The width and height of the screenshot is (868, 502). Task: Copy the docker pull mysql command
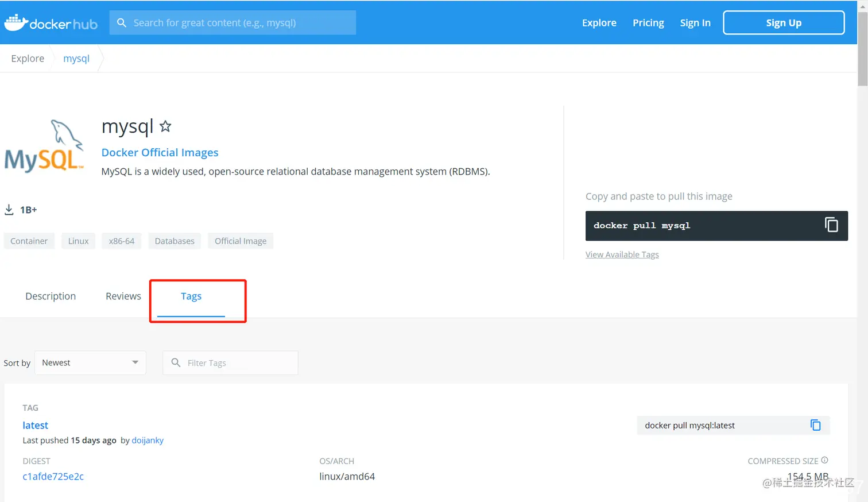pyautogui.click(x=831, y=225)
